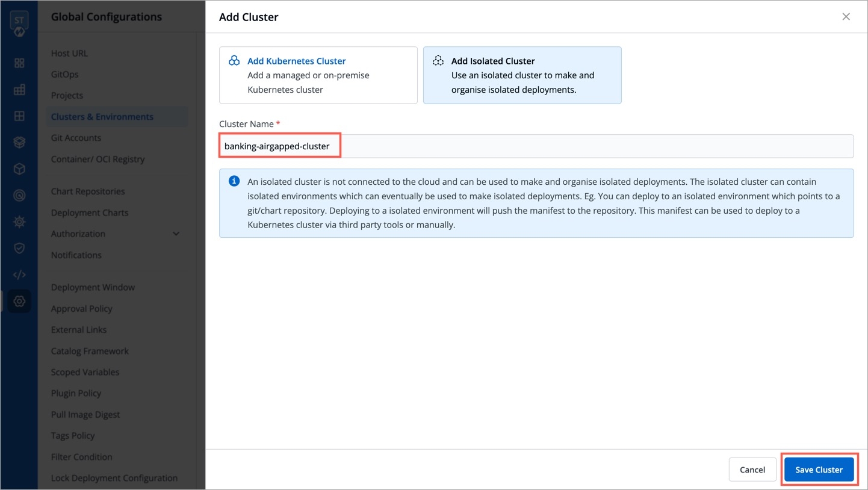The width and height of the screenshot is (868, 490).
Task: Click the Save Cluster button
Action: pyautogui.click(x=819, y=470)
